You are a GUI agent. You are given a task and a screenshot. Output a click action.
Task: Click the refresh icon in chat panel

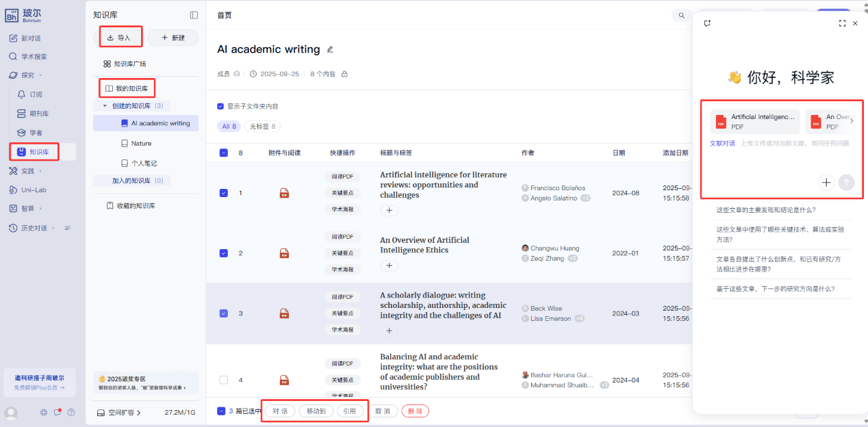707,23
